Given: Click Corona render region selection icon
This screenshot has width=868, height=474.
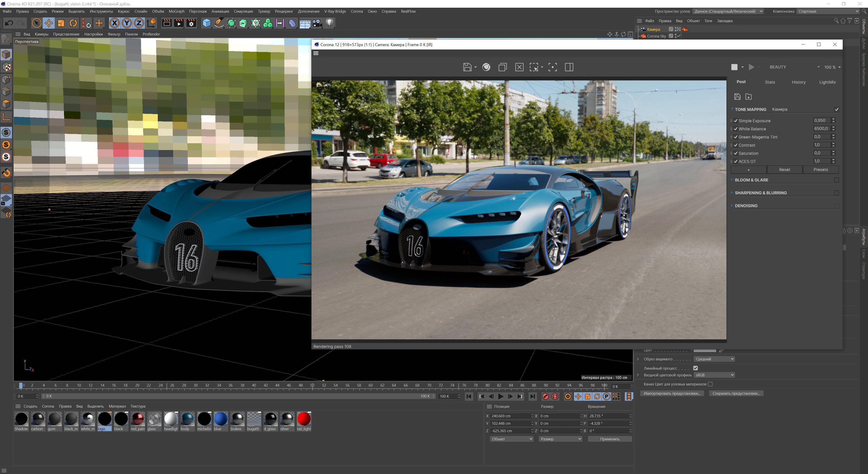Looking at the screenshot, I should tap(534, 67).
